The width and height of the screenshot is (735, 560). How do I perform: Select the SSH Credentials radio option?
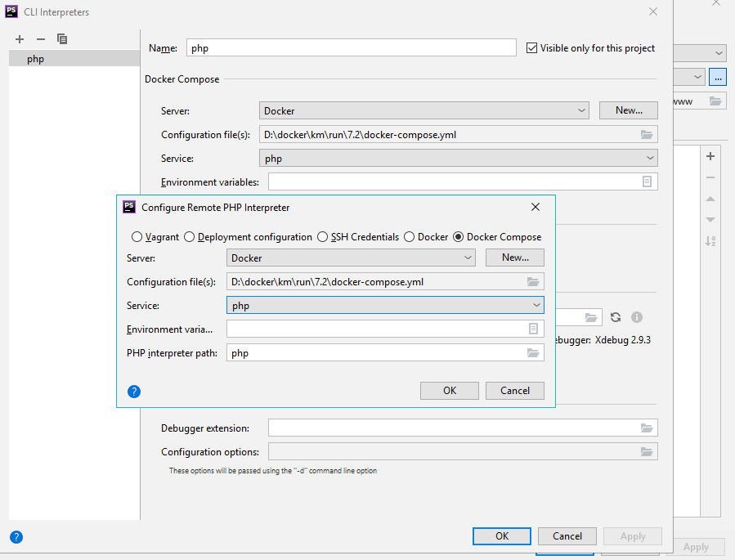tap(323, 237)
